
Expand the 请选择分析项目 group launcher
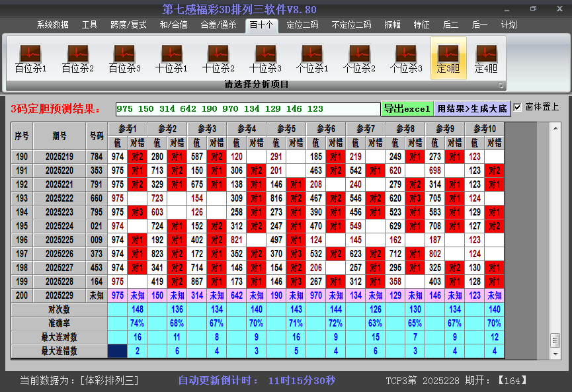coord(501,85)
